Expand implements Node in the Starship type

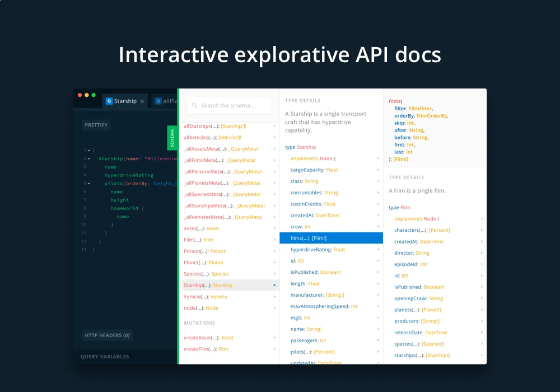(x=379, y=158)
